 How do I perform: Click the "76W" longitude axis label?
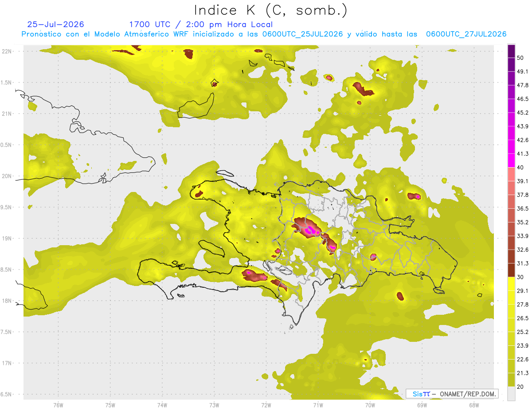(x=58, y=405)
